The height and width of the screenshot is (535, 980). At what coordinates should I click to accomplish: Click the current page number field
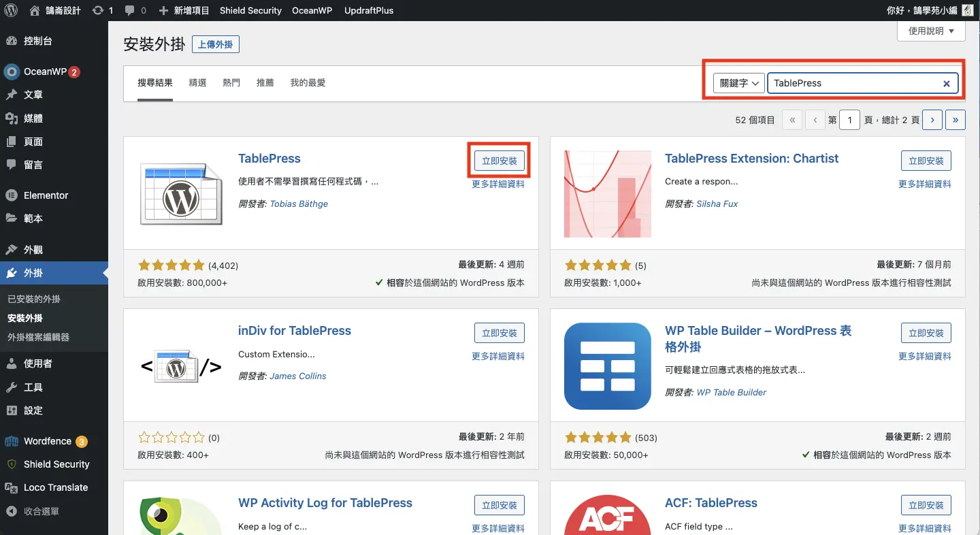coord(850,120)
